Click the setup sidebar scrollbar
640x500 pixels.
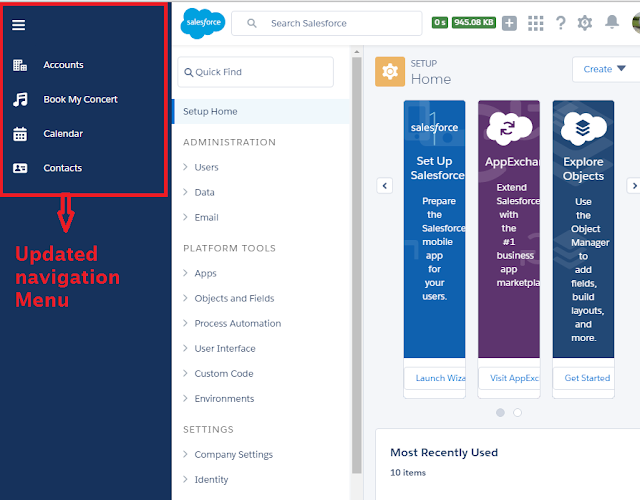click(357, 265)
